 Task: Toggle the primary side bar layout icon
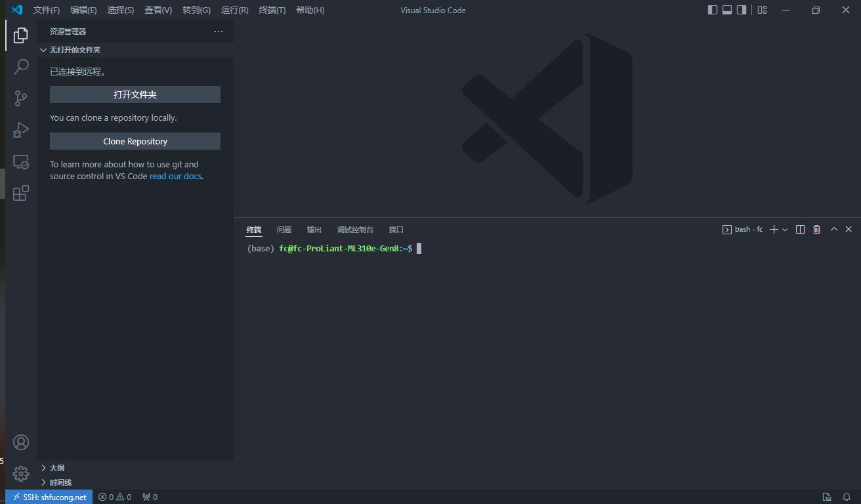[713, 10]
